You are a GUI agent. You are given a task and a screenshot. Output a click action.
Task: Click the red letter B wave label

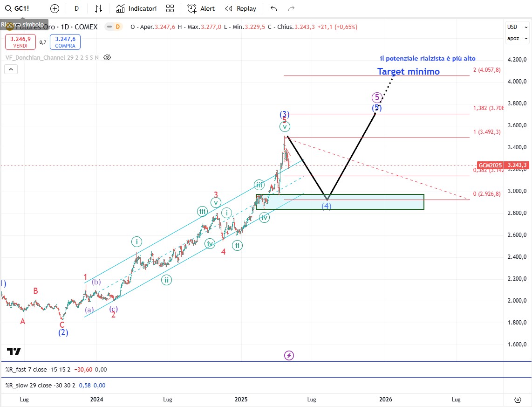35,290
